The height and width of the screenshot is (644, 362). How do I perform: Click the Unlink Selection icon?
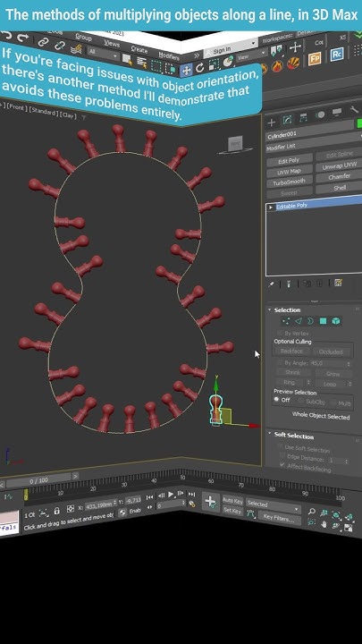tap(60, 46)
